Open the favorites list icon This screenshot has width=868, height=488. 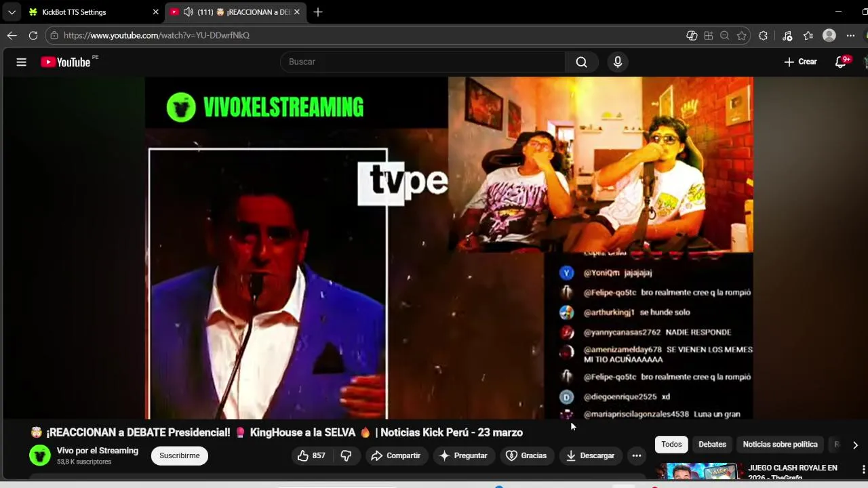808,35
